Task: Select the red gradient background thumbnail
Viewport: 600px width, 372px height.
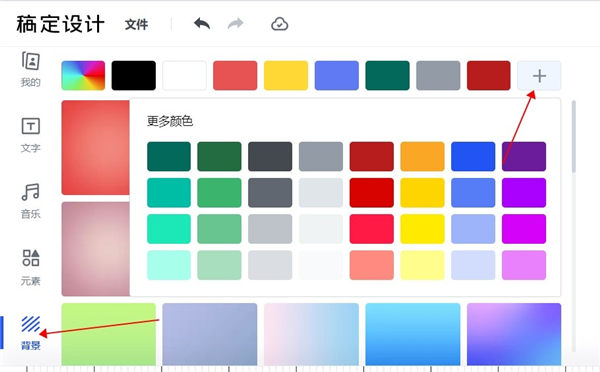Action: (95, 147)
